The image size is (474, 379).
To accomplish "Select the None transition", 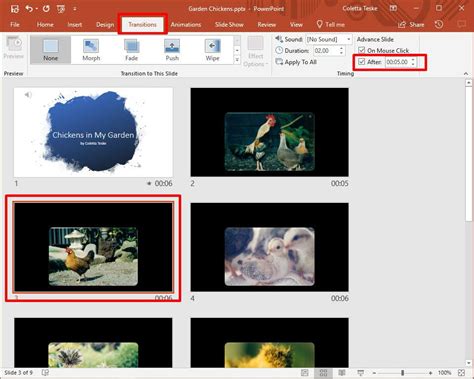I will pos(50,49).
